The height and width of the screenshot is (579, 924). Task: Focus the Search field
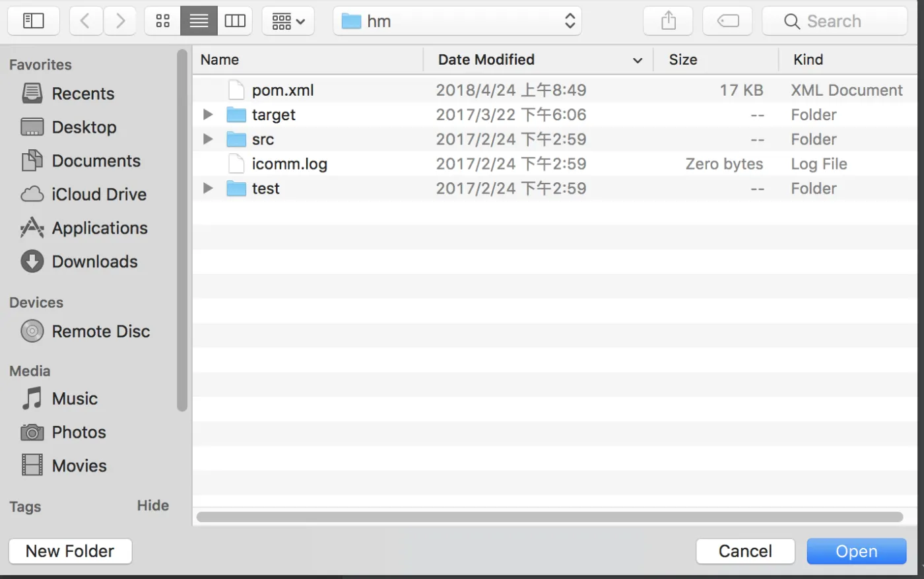[835, 21]
